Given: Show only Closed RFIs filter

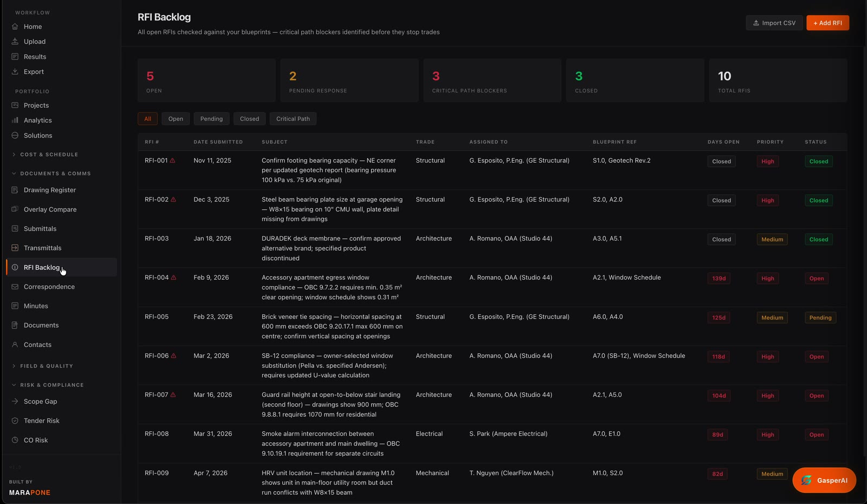Looking at the screenshot, I should [249, 119].
